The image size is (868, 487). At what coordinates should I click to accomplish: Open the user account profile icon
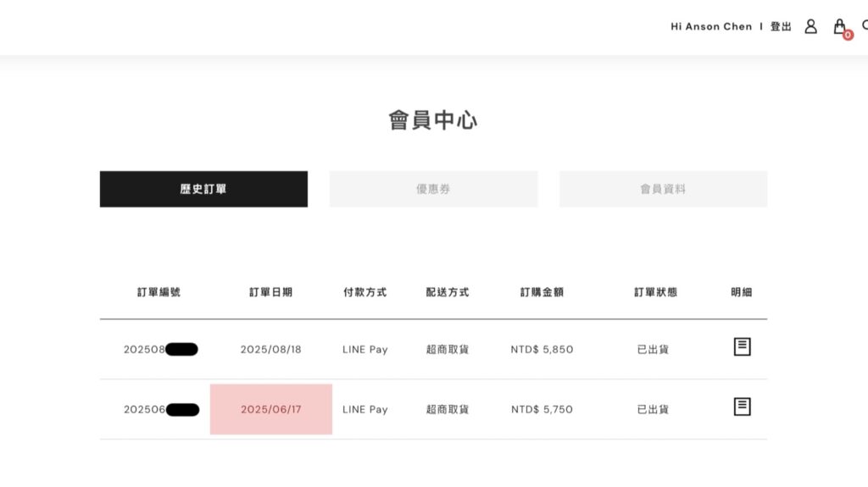[x=810, y=26]
